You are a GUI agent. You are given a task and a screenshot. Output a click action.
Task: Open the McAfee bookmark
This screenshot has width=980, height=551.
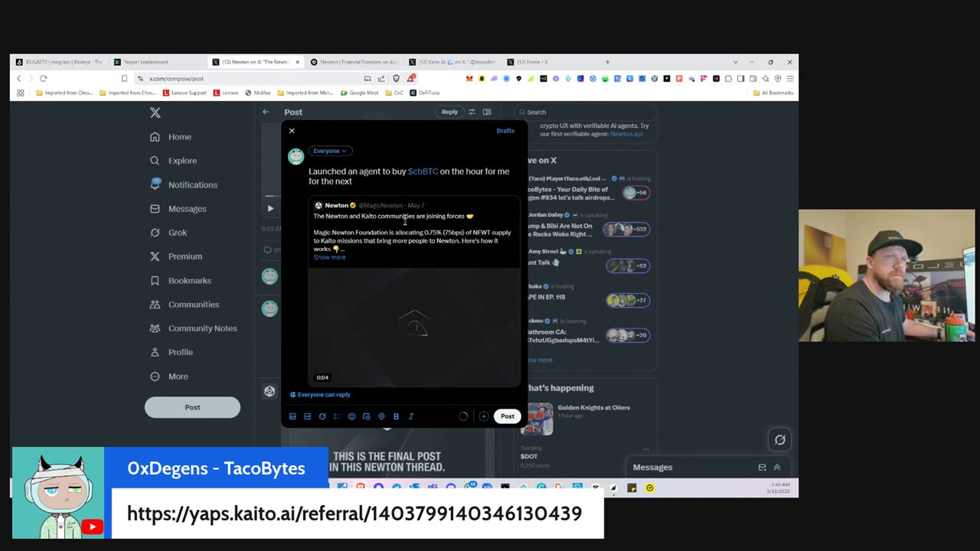[x=257, y=93]
